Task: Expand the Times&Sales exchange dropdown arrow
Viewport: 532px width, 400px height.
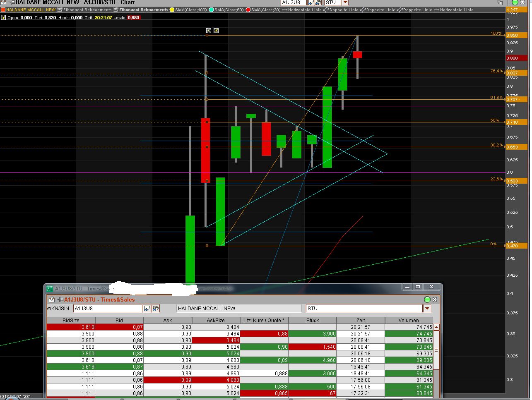Action: pyautogui.click(x=427, y=308)
